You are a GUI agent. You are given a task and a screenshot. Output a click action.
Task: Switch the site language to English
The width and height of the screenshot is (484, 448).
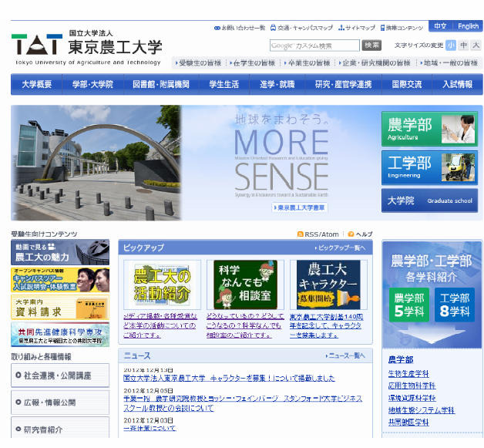(468, 26)
